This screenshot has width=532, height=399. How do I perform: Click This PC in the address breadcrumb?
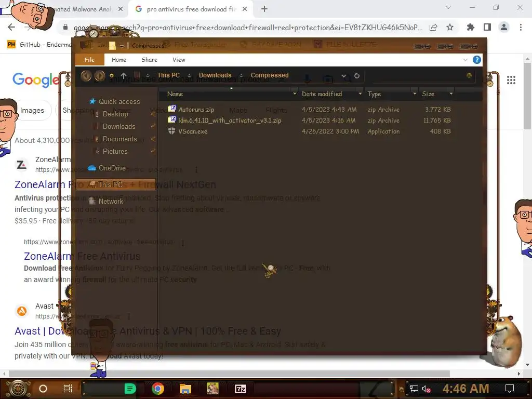tap(168, 75)
